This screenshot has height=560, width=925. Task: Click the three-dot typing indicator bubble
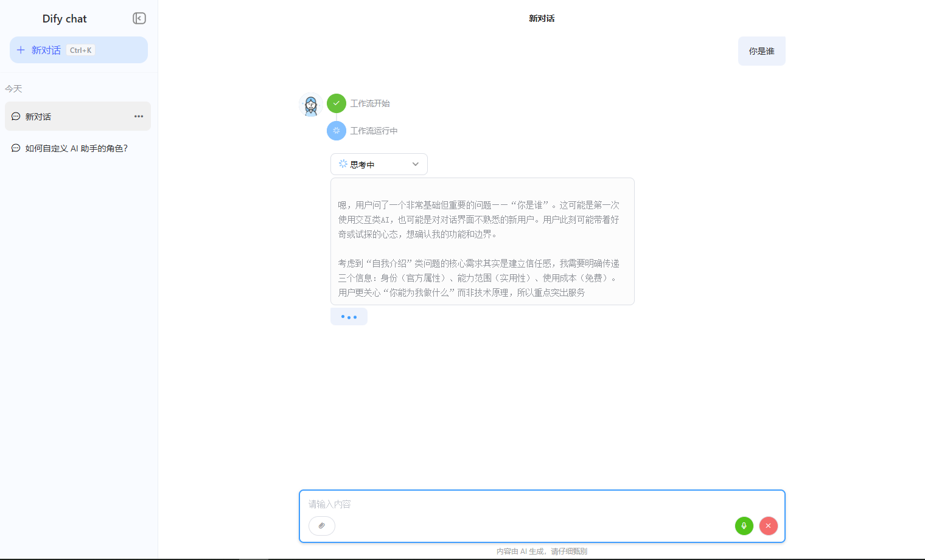(349, 317)
